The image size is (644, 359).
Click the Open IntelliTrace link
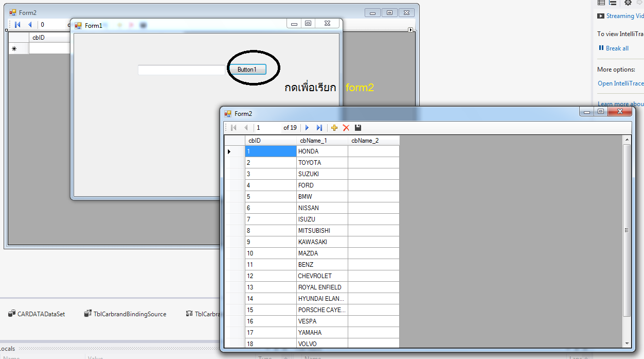(x=620, y=83)
